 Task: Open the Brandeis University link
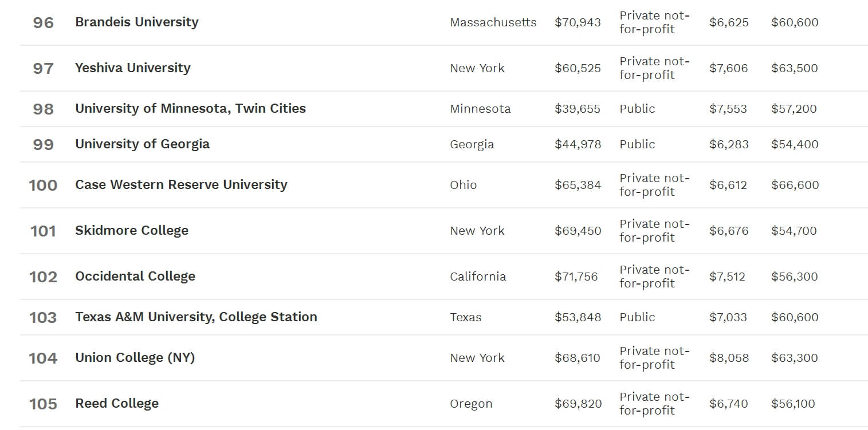137,22
